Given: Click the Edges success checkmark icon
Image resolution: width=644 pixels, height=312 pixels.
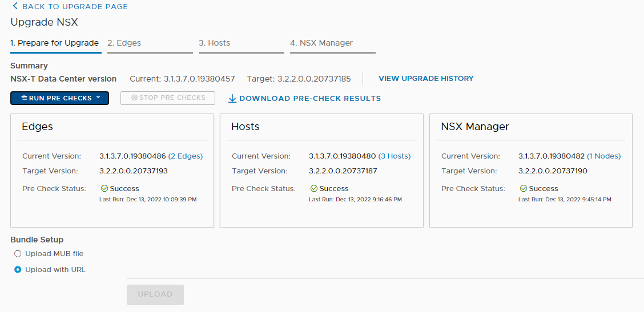Looking at the screenshot, I should [104, 188].
